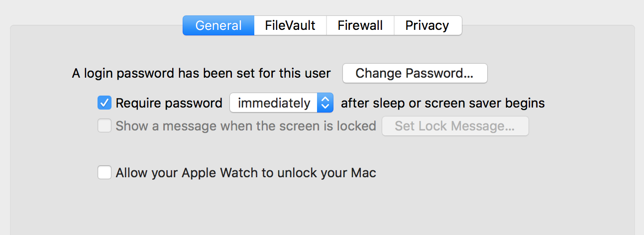This screenshot has width=644, height=235.
Task: Click the 'Require password' label text
Action: click(169, 103)
